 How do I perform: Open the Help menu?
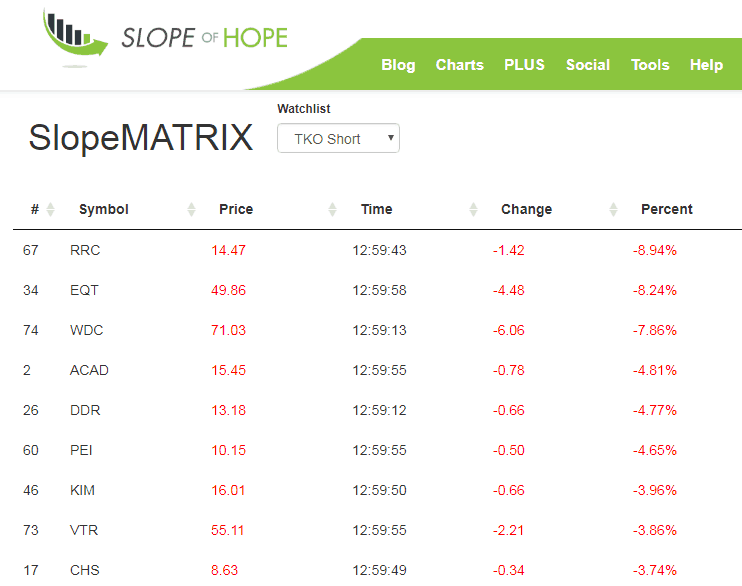706,65
